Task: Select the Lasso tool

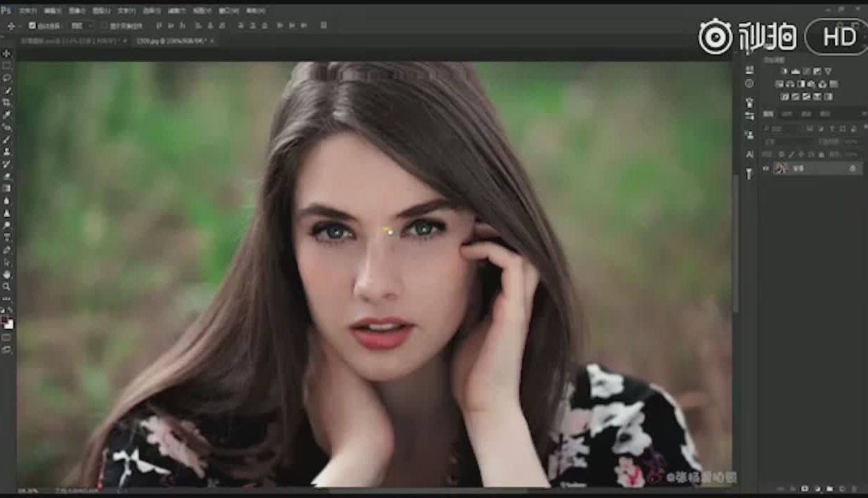Action: [x=6, y=78]
